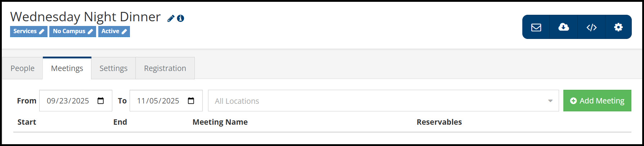
Task: Switch to the Settings tab
Action: 113,68
